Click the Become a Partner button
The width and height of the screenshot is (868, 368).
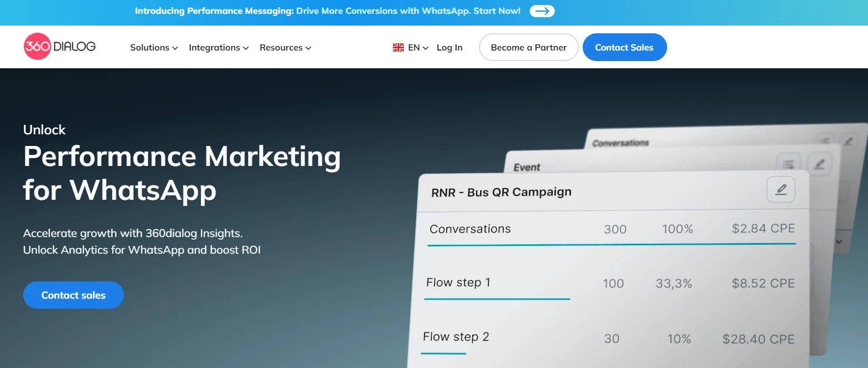point(529,47)
